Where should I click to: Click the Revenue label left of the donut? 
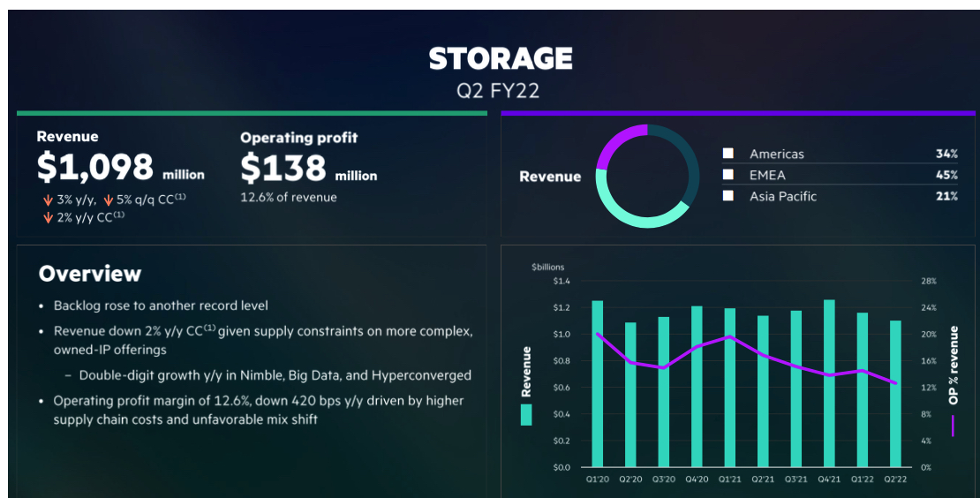point(550,177)
